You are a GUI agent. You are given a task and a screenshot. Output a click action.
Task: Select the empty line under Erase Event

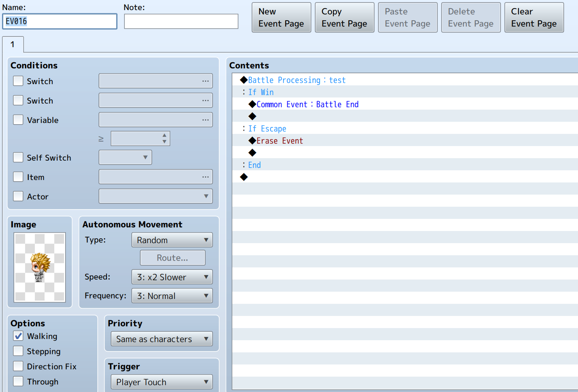pos(405,153)
